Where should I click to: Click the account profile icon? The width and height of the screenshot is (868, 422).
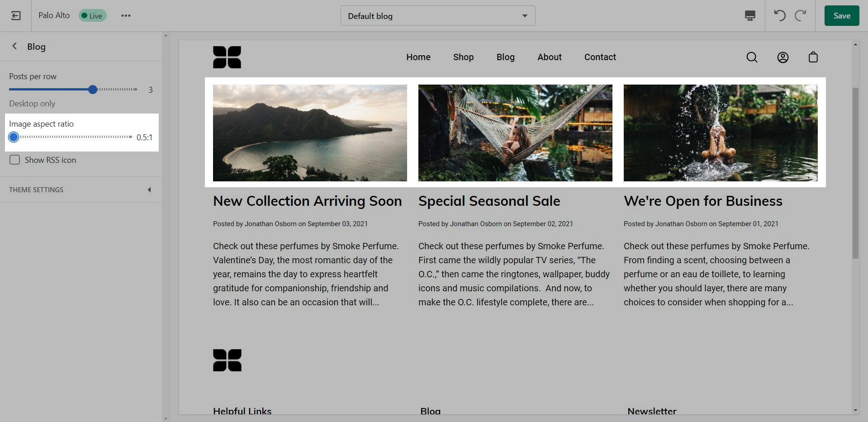pos(783,57)
